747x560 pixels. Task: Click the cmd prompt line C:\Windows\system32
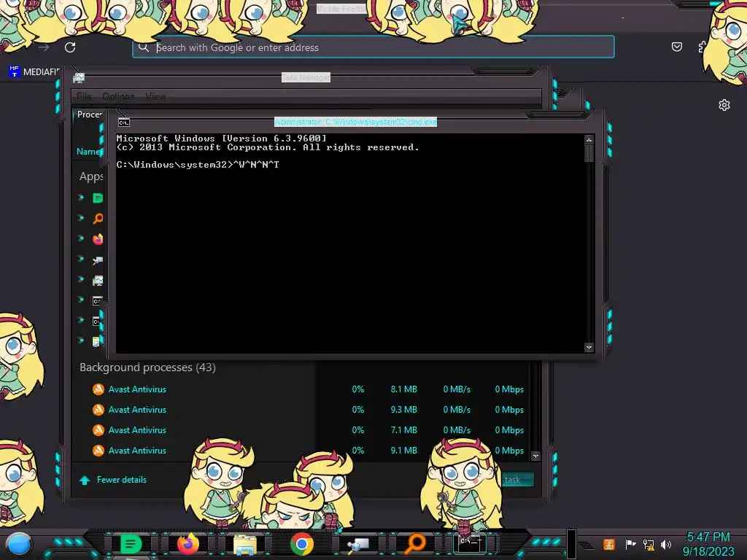pos(198,165)
